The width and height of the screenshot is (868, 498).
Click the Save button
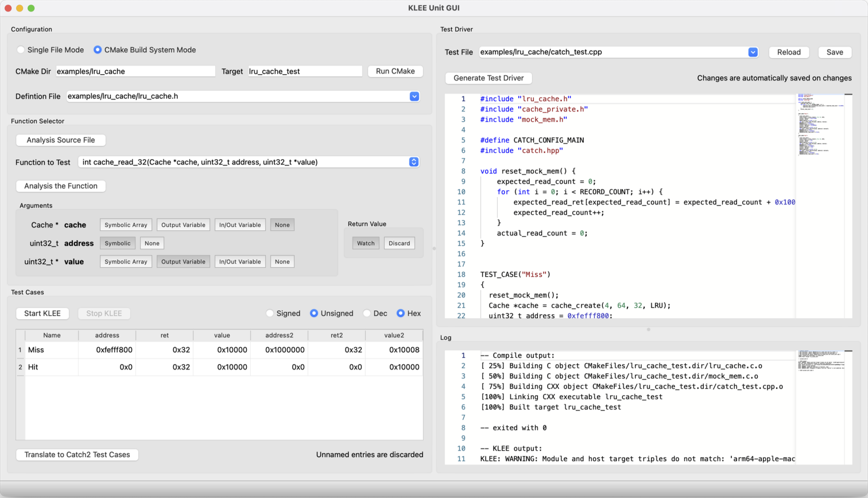click(x=835, y=52)
